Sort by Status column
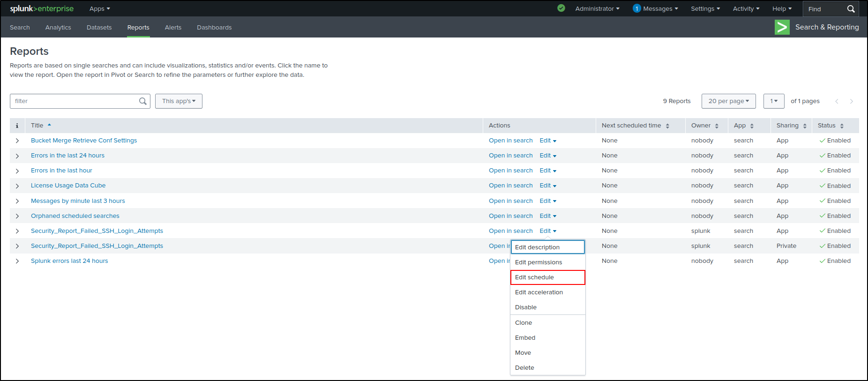The image size is (868, 381). coord(842,126)
